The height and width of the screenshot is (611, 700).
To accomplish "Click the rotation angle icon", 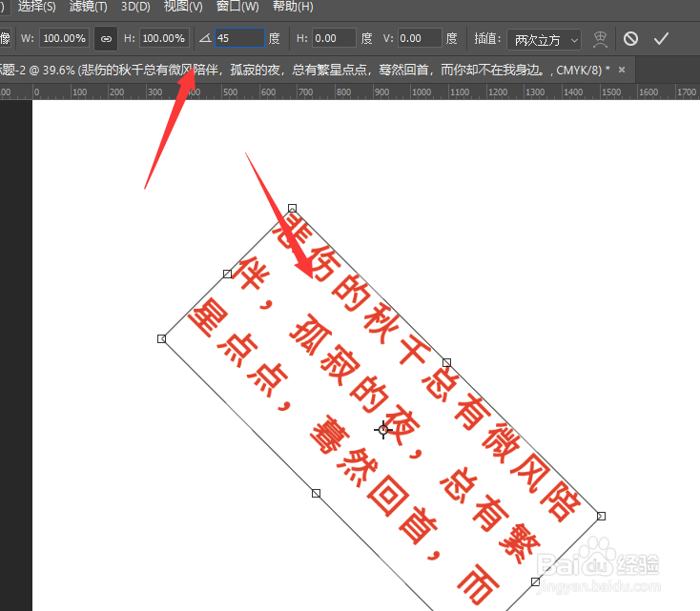I will pos(205,38).
